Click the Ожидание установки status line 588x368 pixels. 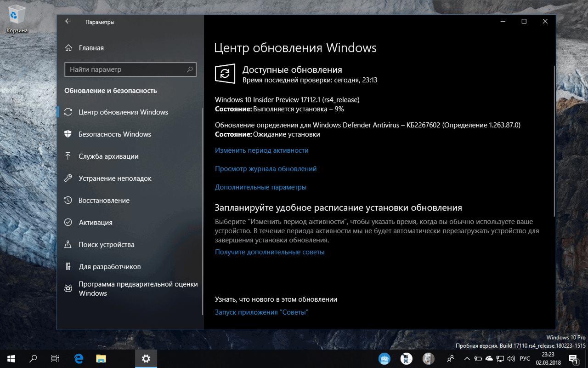tap(267, 134)
